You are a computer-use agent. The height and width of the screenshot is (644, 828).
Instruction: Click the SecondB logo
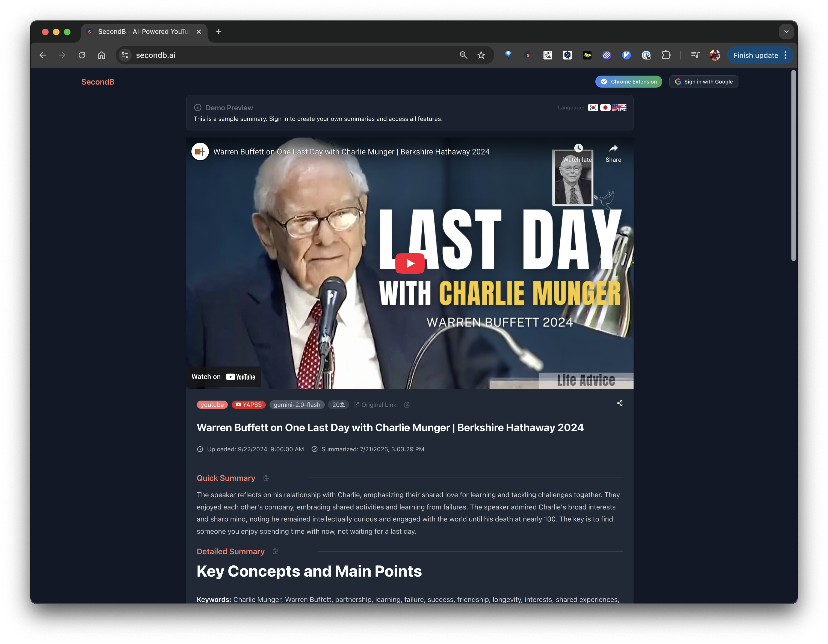[x=98, y=82]
